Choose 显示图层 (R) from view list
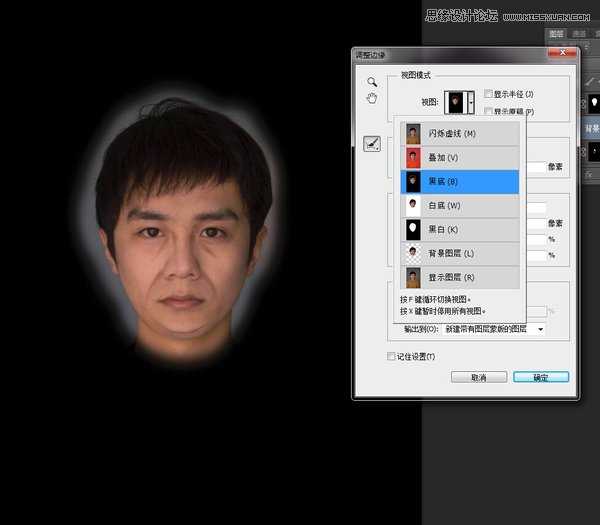 (x=460, y=277)
